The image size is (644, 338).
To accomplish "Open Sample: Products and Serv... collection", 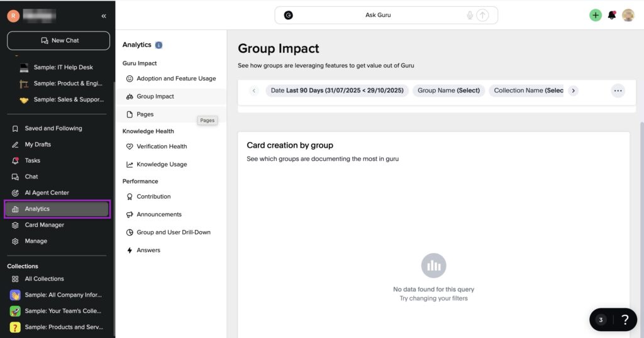I will pyautogui.click(x=57, y=327).
